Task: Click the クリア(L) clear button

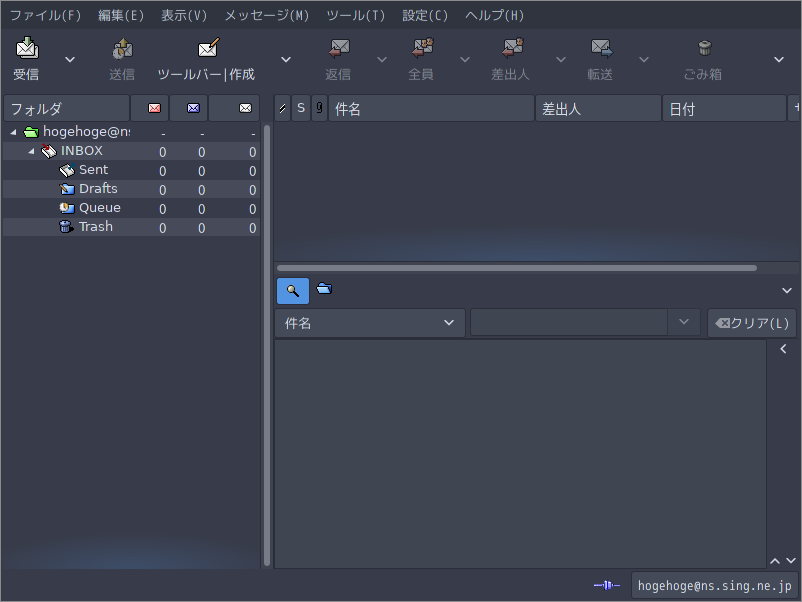Action: pos(752,323)
